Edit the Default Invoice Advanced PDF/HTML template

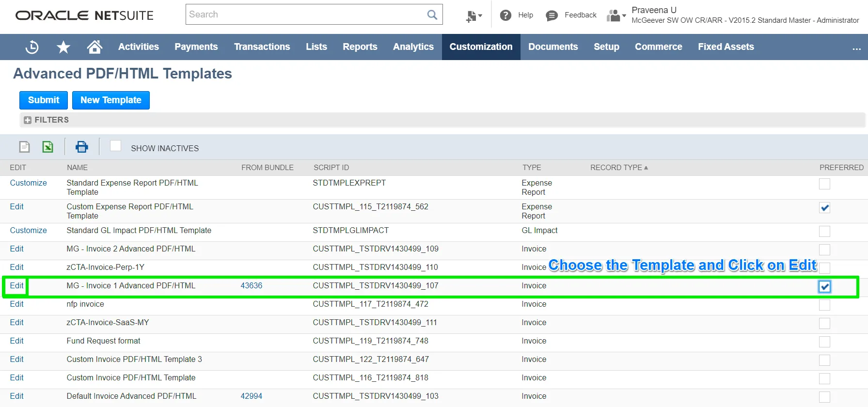16,396
